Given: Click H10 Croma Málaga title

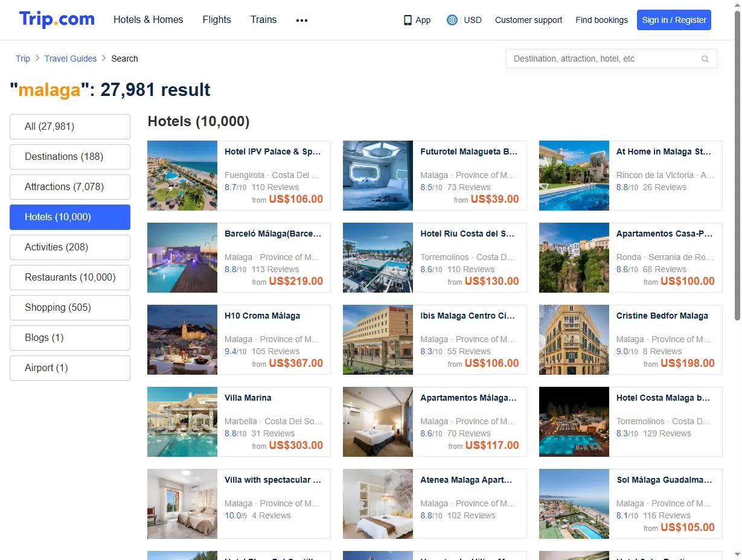Looking at the screenshot, I should tap(262, 316).
